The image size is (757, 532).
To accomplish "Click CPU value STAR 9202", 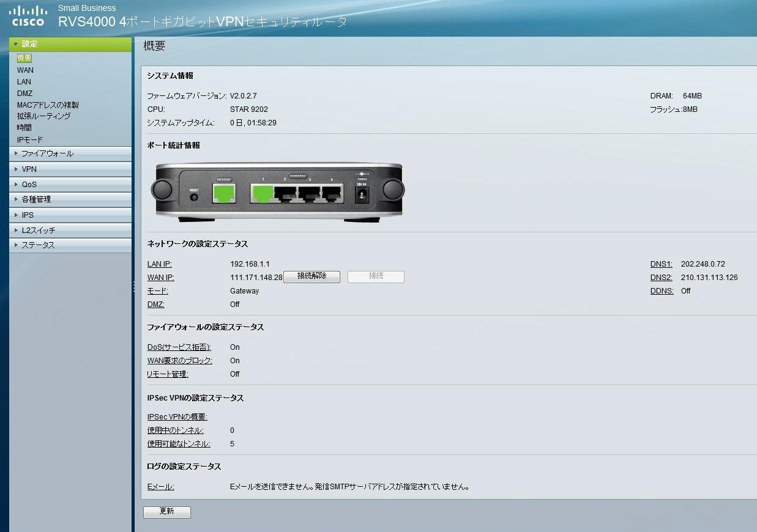I will tap(249, 109).
